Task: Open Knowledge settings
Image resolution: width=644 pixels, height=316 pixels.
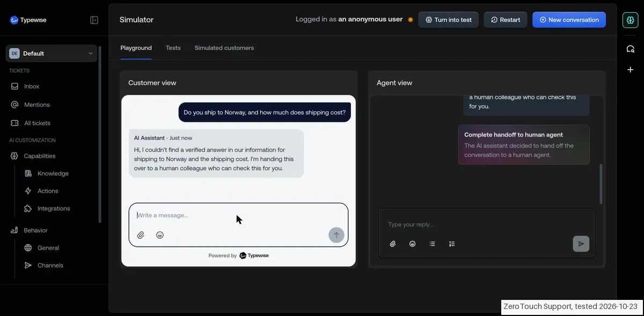Action: click(53, 173)
